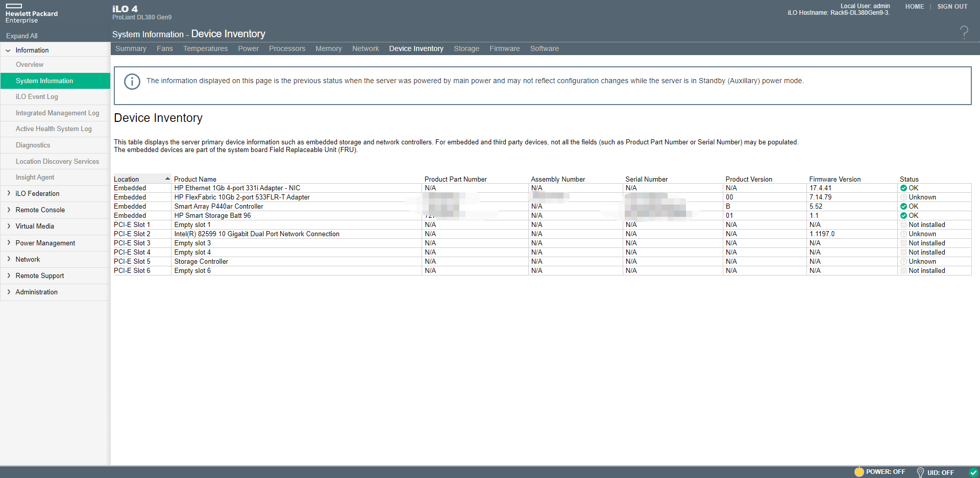The height and width of the screenshot is (478, 980).
Task: Click the green system health checkmark icon
Action: pos(973,472)
